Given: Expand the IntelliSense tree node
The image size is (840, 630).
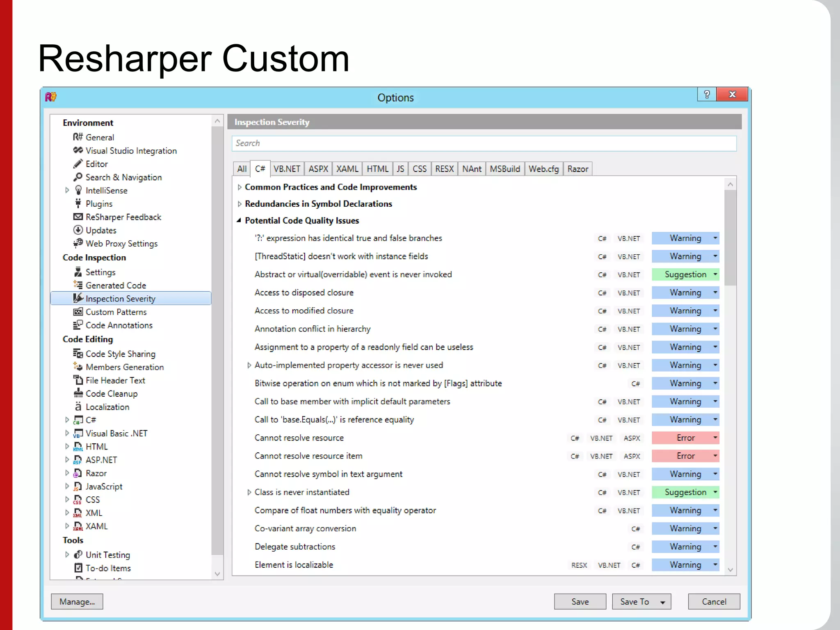Looking at the screenshot, I should pos(67,190).
